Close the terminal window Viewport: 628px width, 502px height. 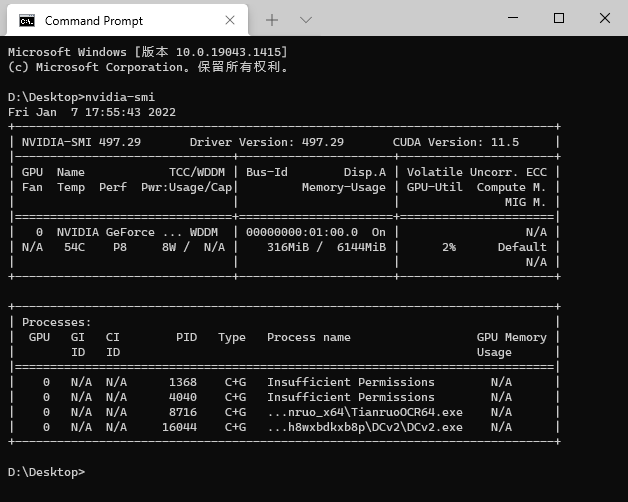(x=605, y=18)
